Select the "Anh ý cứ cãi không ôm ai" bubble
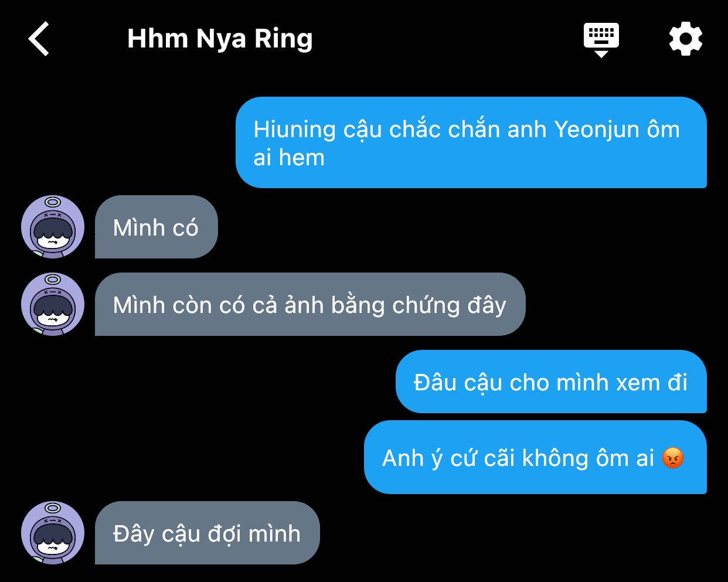Viewport: 728px width, 582px height. 535,457
